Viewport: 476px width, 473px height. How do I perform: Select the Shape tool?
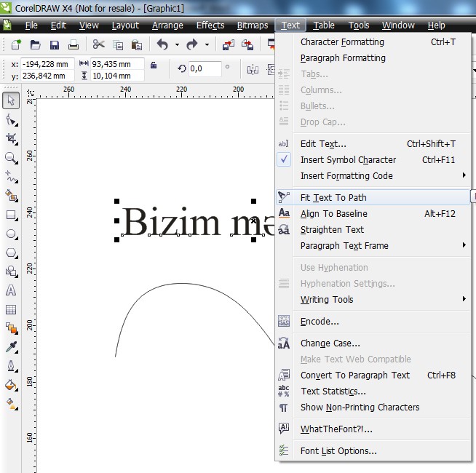[x=12, y=121]
